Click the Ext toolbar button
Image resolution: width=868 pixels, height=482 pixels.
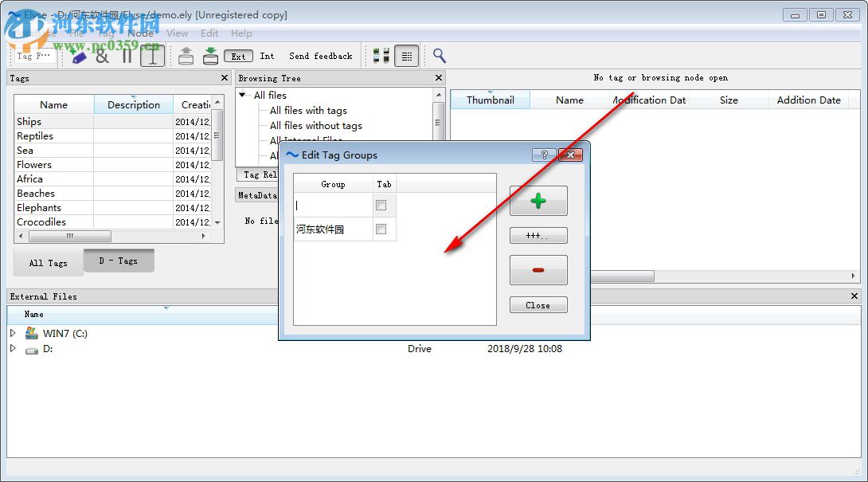tap(238, 56)
